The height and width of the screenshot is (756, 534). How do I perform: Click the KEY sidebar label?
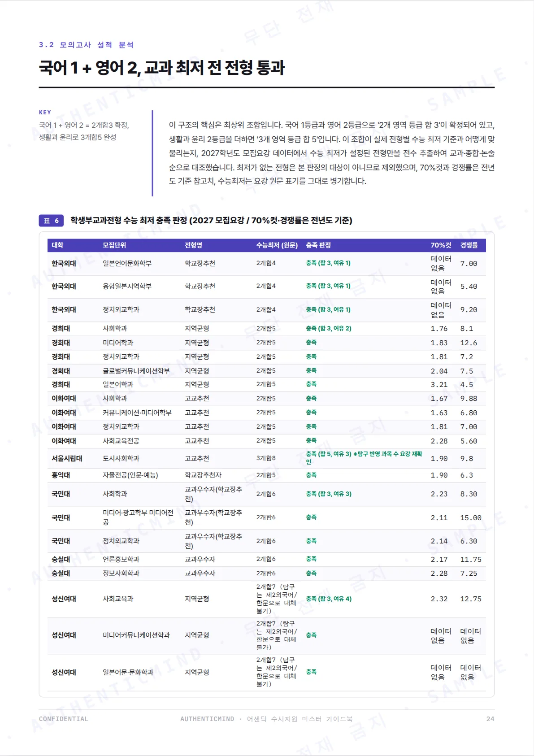(45, 113)
